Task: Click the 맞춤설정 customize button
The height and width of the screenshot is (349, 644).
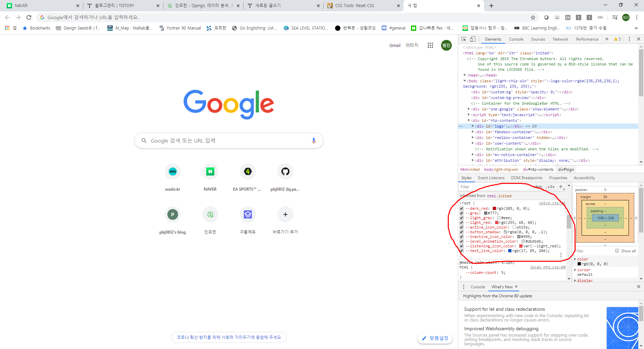Action: click(435, 338)
